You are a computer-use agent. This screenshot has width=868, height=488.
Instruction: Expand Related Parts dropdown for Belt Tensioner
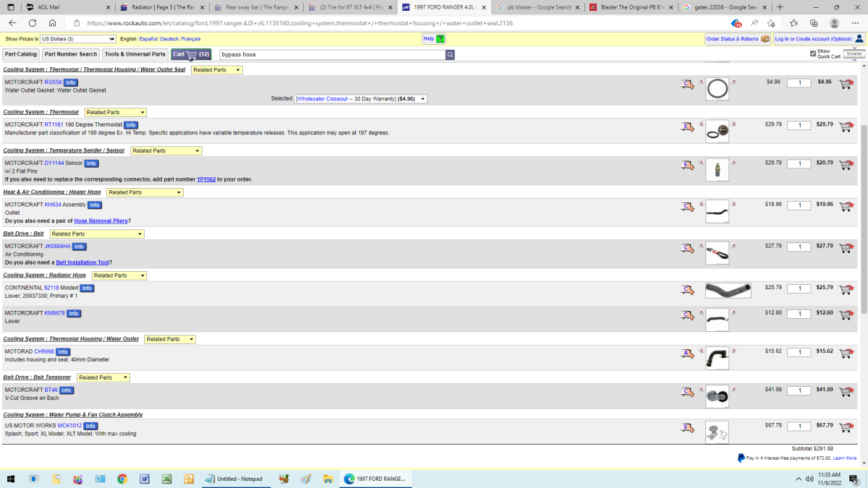103,377
